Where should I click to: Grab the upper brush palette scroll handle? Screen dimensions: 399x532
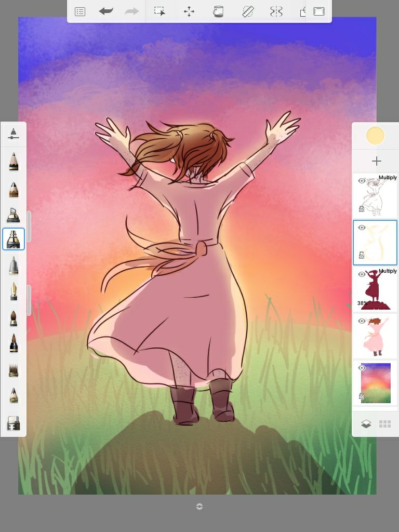coord(29,227)
